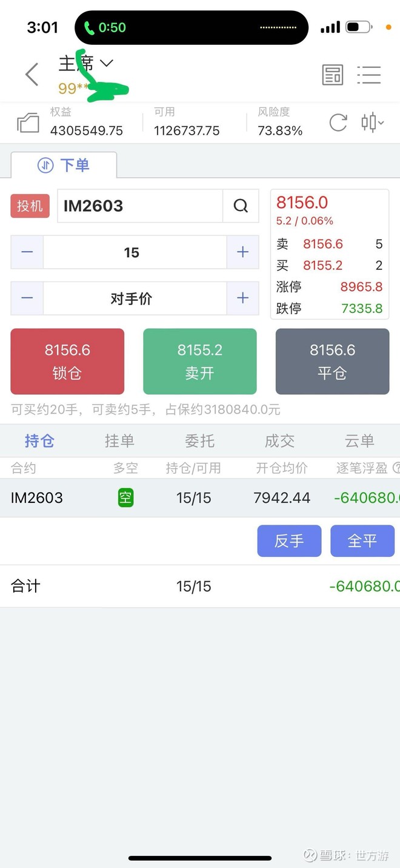Expand the chevron beside the chart icon

[381, 123]
